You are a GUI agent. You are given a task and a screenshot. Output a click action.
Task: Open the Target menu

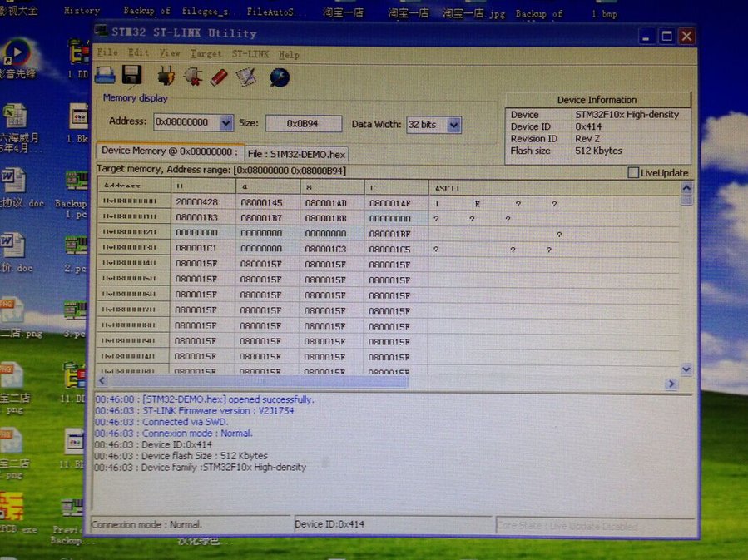click(206, 54)
